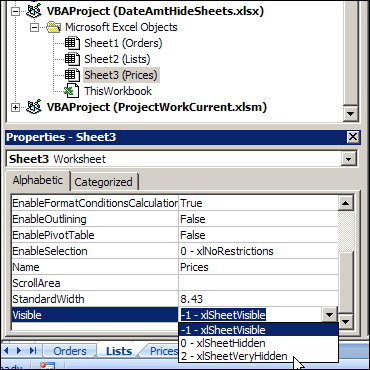Click the EnableSelection value xlNoRestrictions
370x370 pixels.
pyautogui.click(x=258, y=251)
